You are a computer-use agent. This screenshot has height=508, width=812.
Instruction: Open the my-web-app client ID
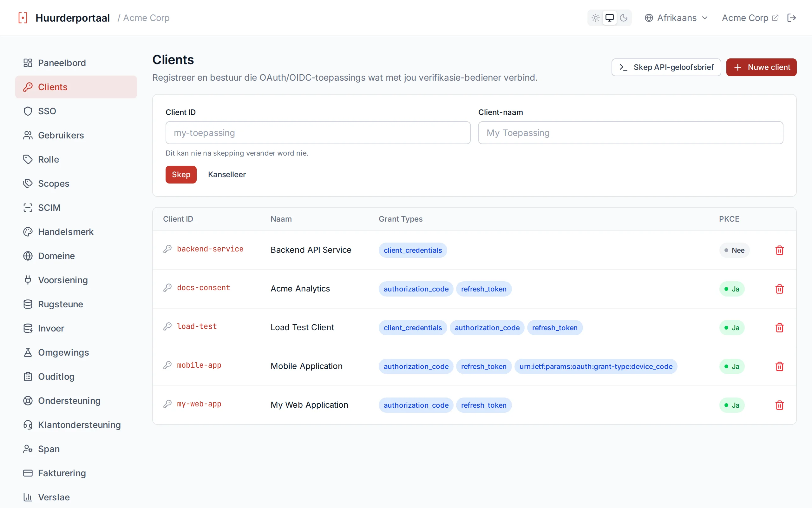pos(199,404)
